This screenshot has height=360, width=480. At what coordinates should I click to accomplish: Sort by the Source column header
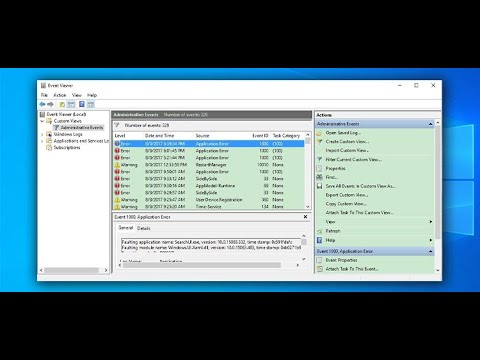[222, 136]
